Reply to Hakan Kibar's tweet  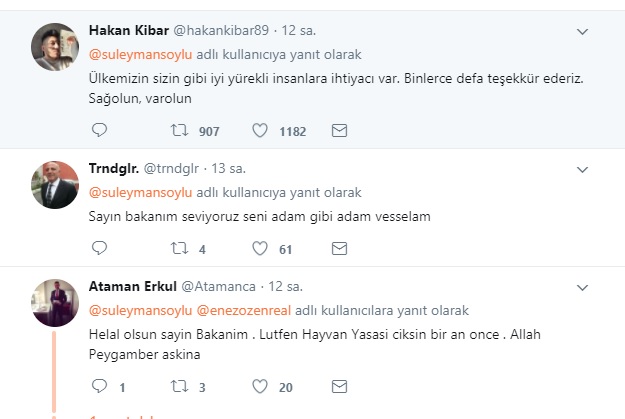[x=99, y=130]
